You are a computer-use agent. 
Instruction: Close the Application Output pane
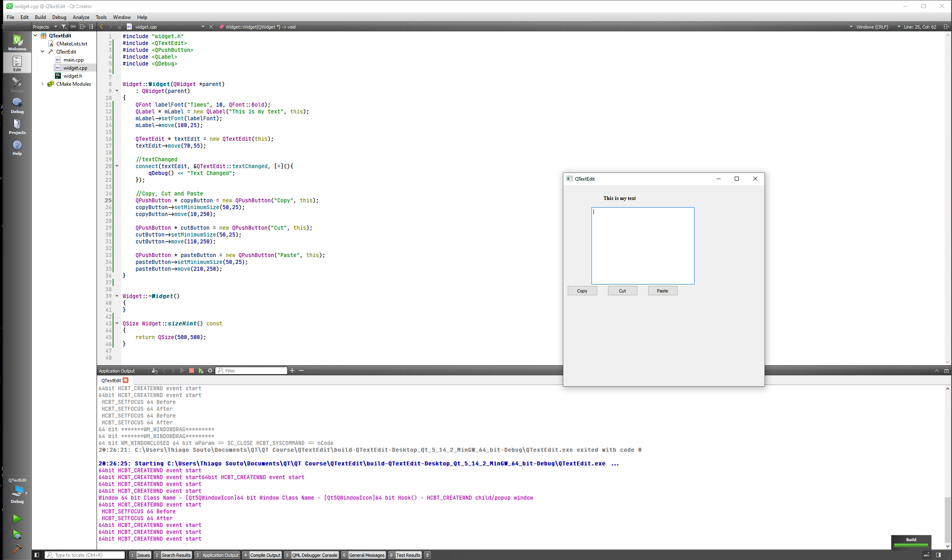(x=946, y=371)
